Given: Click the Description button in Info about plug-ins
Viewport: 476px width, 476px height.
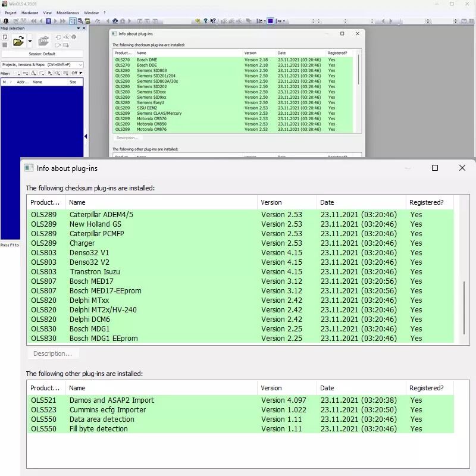Looking at the screenshot, I should click(53, 353).
